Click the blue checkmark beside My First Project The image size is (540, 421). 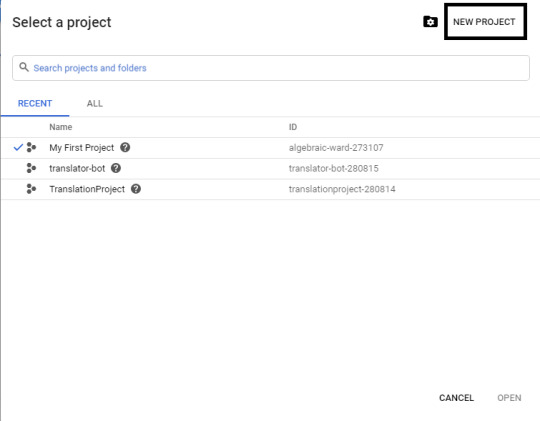click(x=18, y=147)
